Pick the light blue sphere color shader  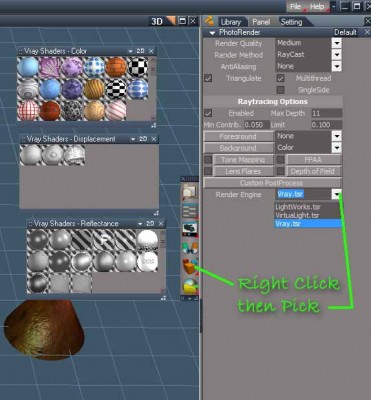click(x=28, y=67)
